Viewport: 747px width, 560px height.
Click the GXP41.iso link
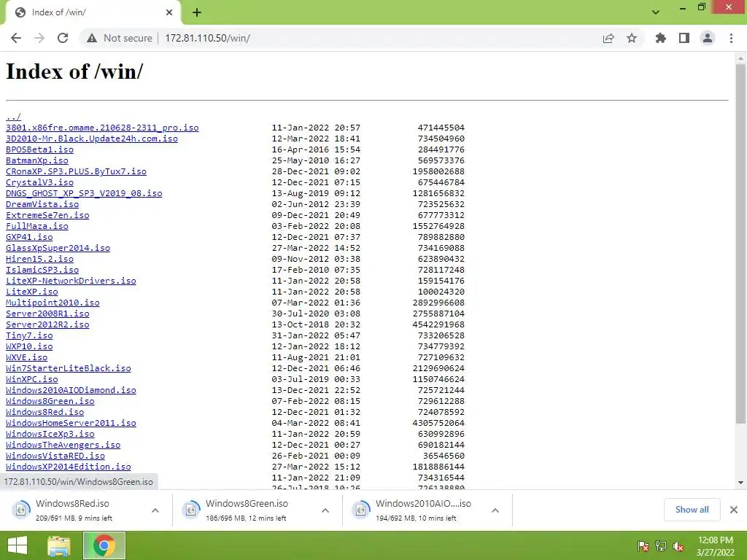[29, 237]
